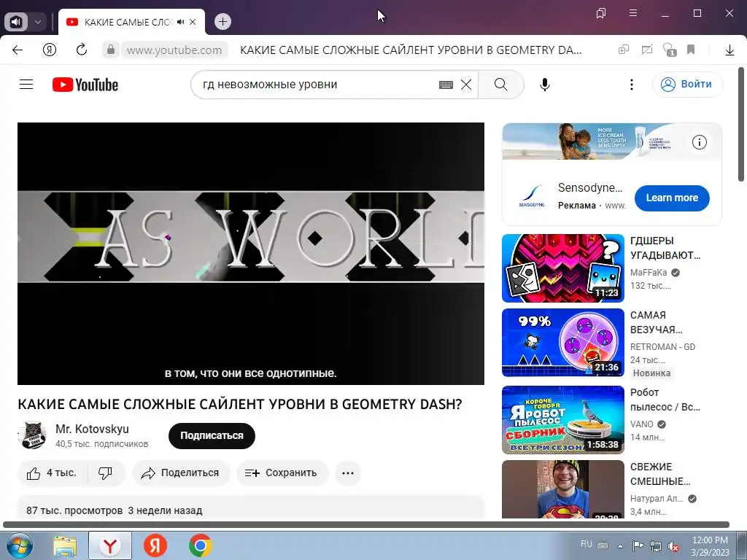Open the MaFFaKa channel name
This screenshot has width=747, height=560.
click(x=649, y=273)
